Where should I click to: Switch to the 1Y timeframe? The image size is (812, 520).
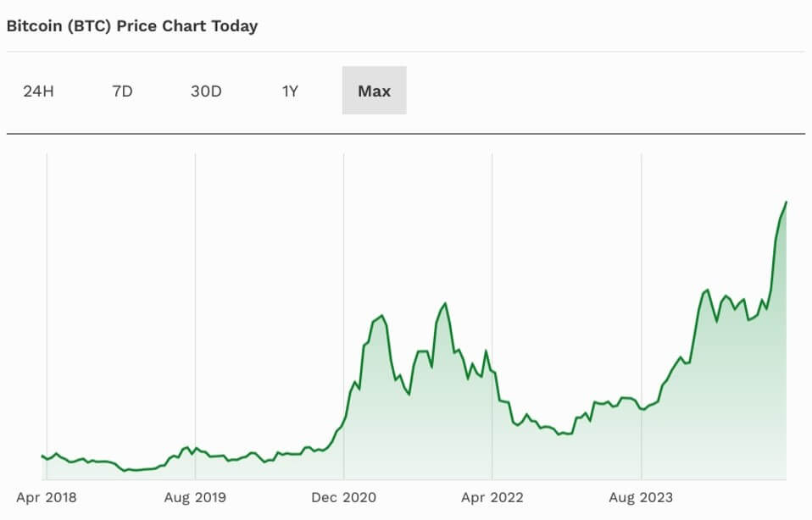pos(289,91)
